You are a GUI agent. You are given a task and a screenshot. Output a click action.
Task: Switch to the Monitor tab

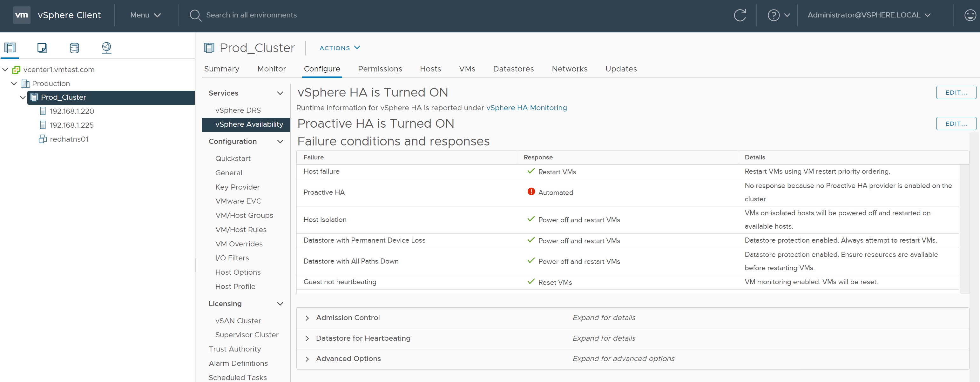pos(272,69)
